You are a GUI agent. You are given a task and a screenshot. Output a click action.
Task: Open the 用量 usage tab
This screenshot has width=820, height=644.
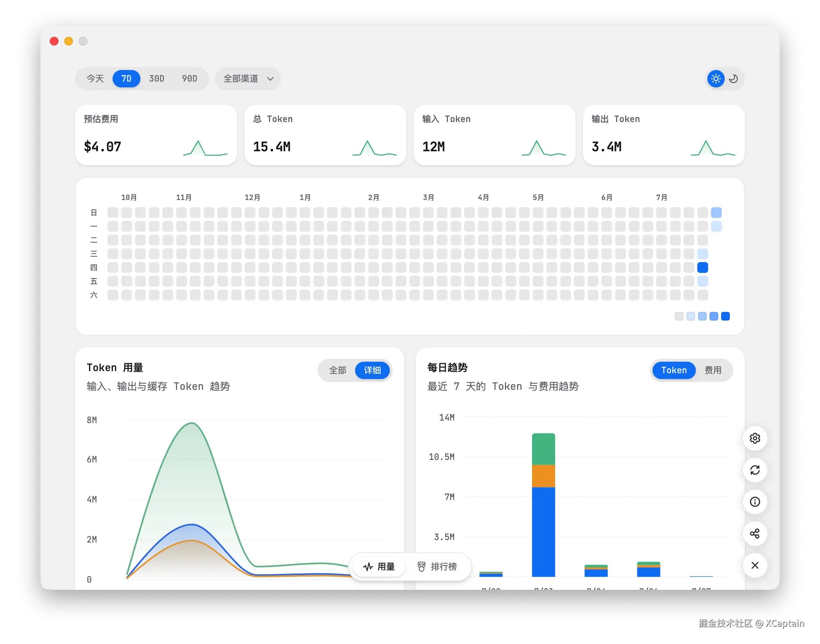379,566
